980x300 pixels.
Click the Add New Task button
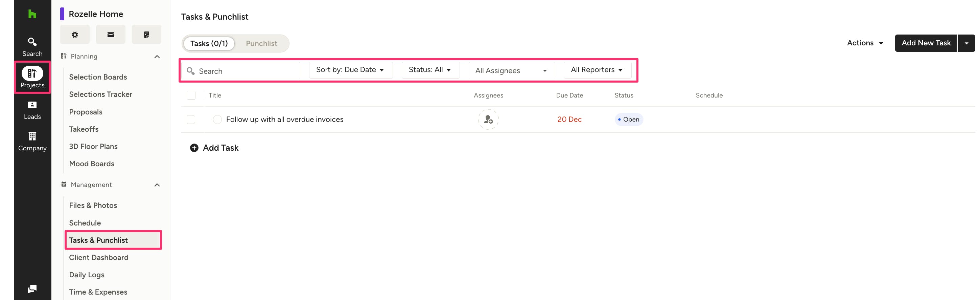[x=926, y=43]
